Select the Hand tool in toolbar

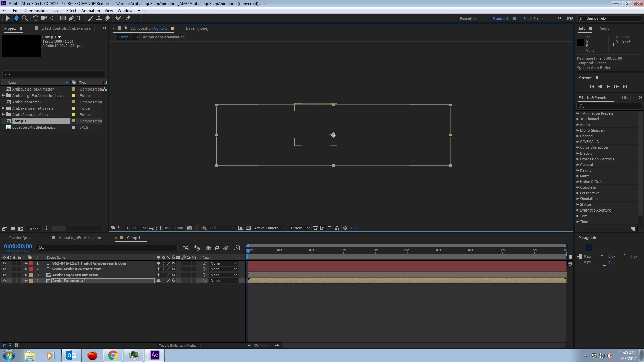(x=16, y=18)
